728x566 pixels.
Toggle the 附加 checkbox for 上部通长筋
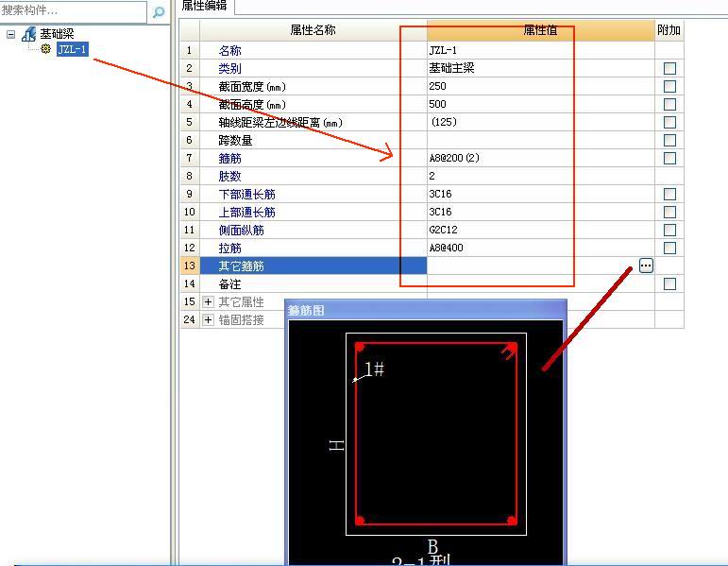click(669, 212)
